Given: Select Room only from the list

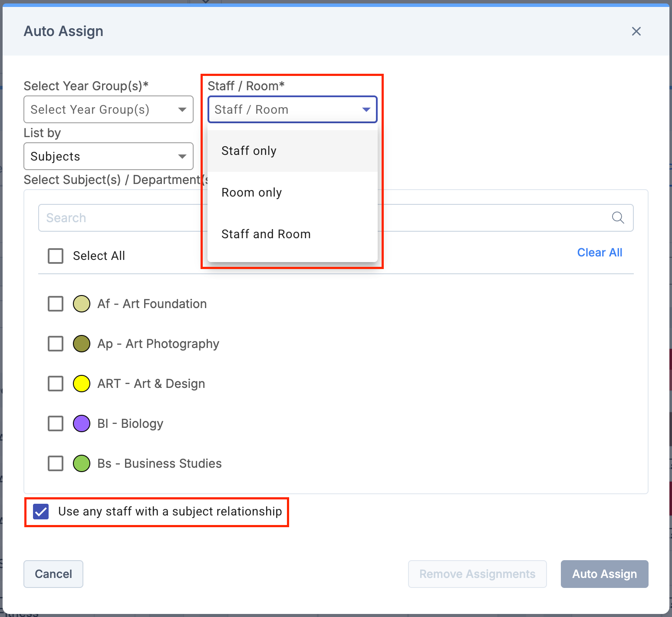Looking at the screenshot, I should [x=251, y=193].
